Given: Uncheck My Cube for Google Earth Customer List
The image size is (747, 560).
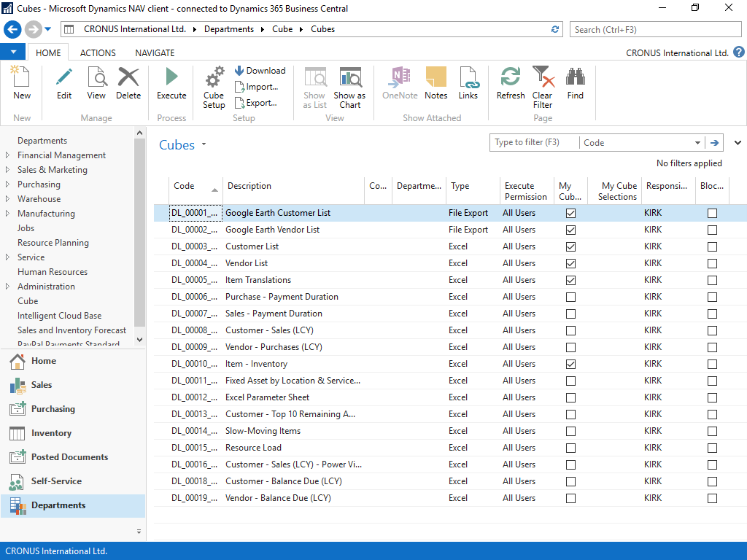Looking at the screenshot, I should [570, 214].
